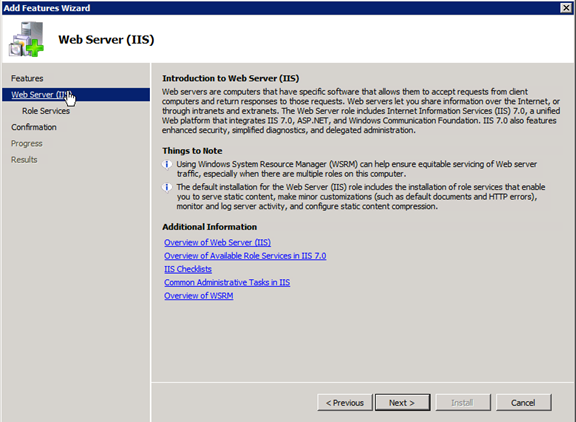
Task: Open Overview of Available Role Services in IIS 7.0
Action: click(x=245, y=256)
